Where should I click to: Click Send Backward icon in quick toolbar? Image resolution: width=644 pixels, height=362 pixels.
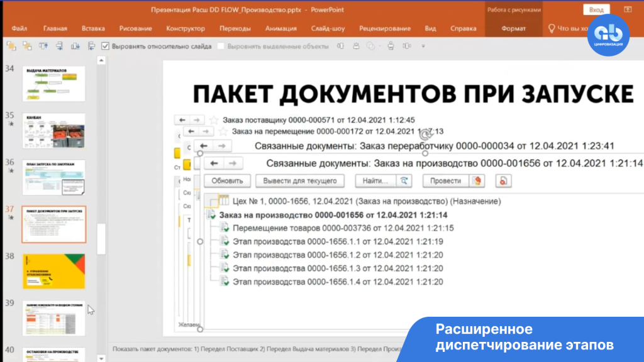point(27,47)
